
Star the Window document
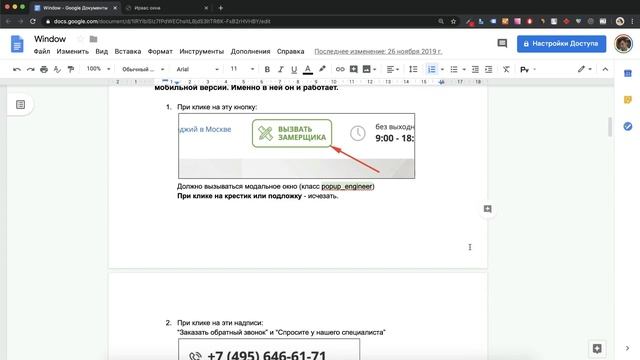tap(80, 39)
